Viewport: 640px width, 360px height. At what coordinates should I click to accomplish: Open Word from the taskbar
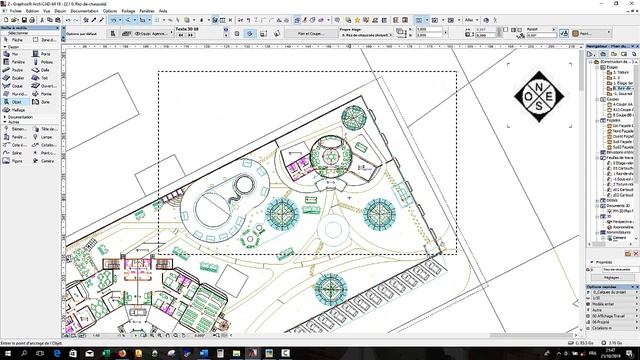coord(204,353)
